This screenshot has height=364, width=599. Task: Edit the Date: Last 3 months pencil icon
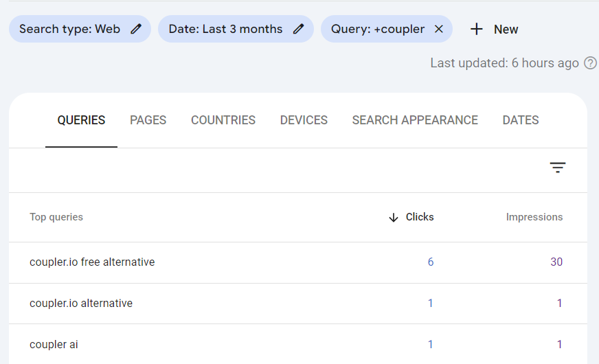coord(299,29)
